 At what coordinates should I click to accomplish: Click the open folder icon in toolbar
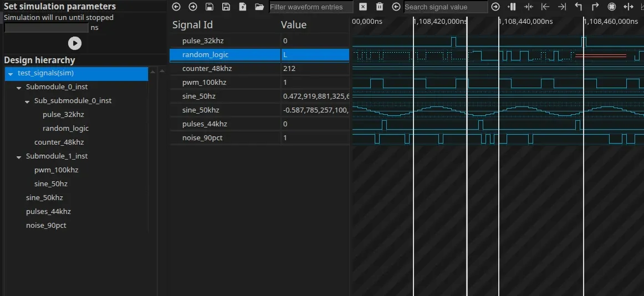(x=259, y=7)
